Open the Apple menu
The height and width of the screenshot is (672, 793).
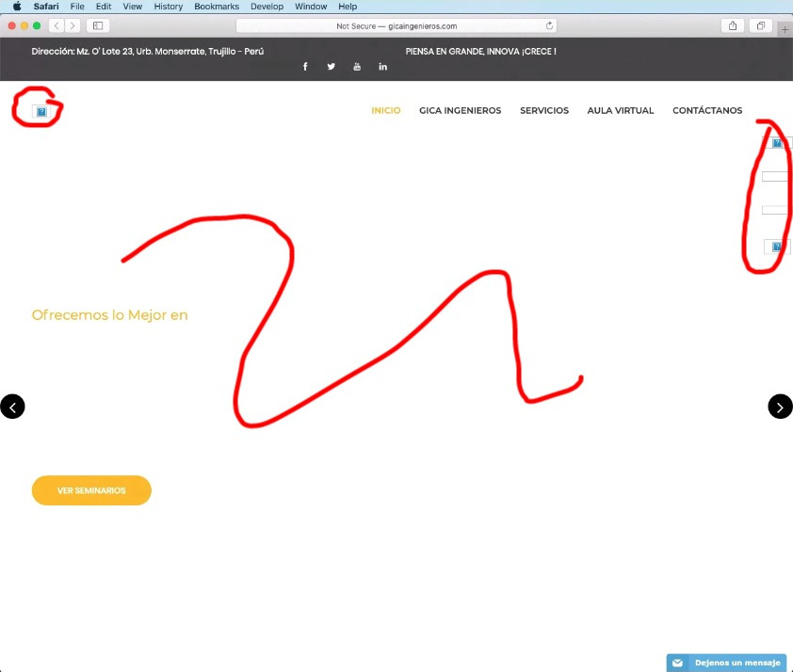[x=17, y=7]
